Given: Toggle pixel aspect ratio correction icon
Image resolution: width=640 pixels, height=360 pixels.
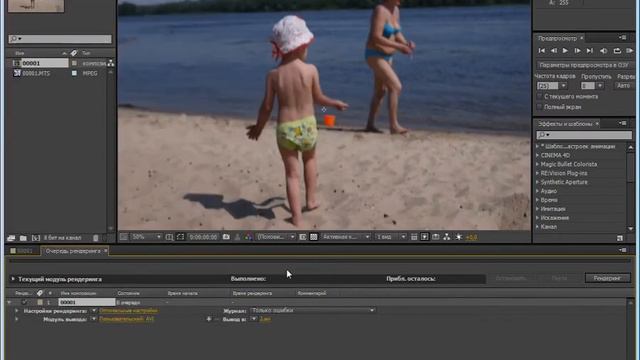Looking at the screenshot, I should pyautogui.click(x=414, y=237).
